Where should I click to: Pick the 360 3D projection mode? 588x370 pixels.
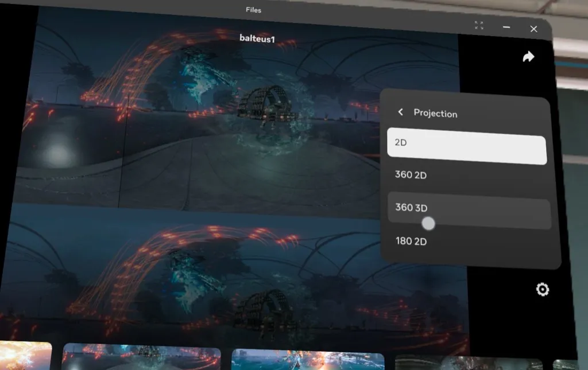click(469, 210)
